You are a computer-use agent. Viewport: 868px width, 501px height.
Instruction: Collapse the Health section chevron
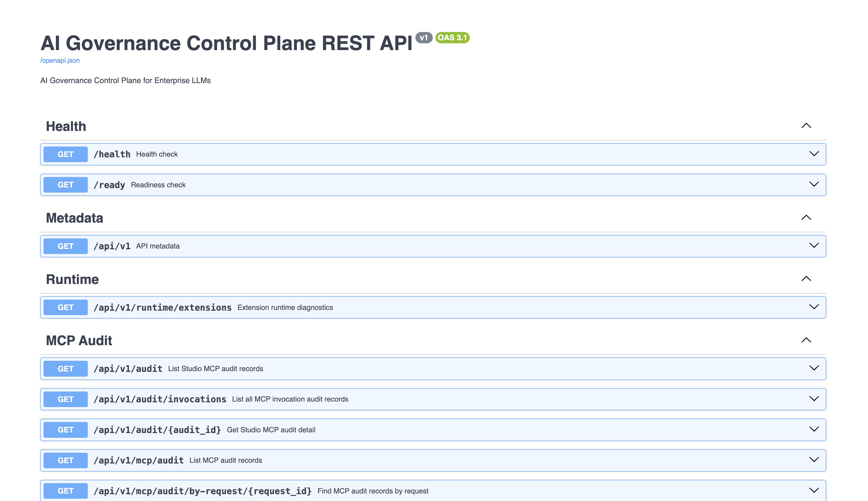tap(806, 126)
